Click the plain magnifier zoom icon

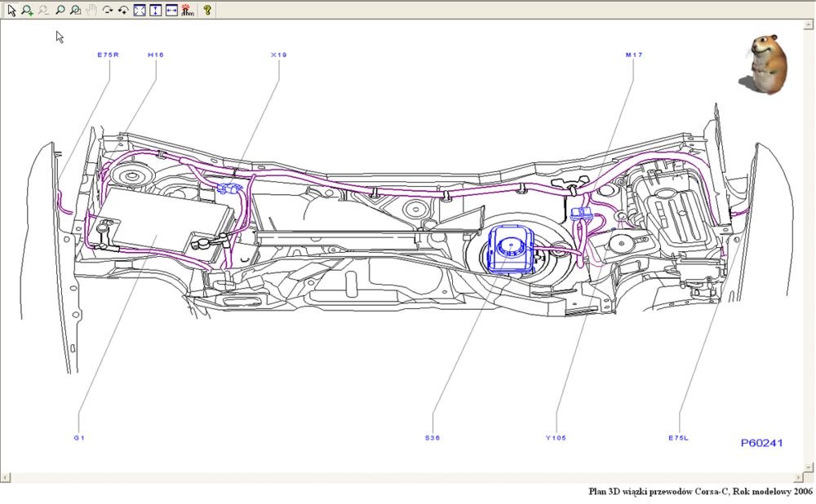click(60, 11)
